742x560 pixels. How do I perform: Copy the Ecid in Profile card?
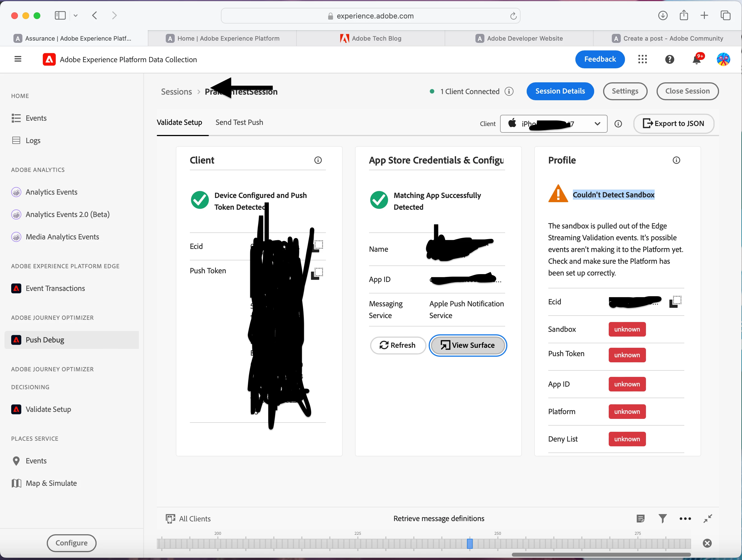[x=675, y=302]
